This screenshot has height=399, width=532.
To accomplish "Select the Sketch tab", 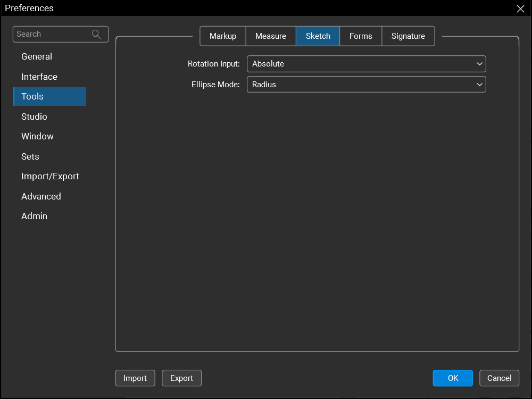I will point(318,36).
